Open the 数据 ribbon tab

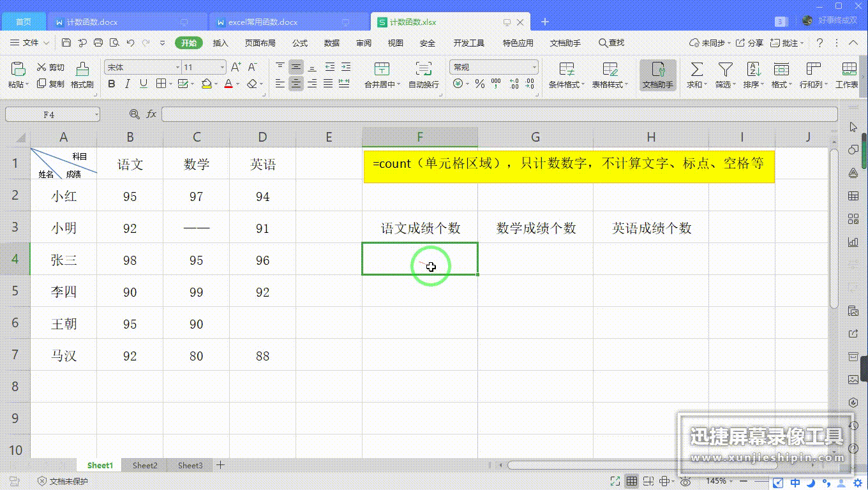[x=332, y=43]
